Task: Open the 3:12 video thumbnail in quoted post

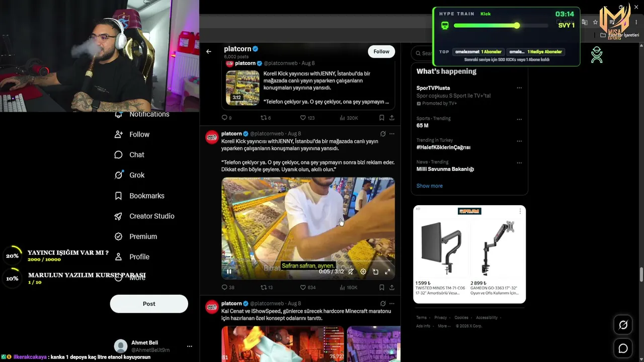Action: pos(243,88)
